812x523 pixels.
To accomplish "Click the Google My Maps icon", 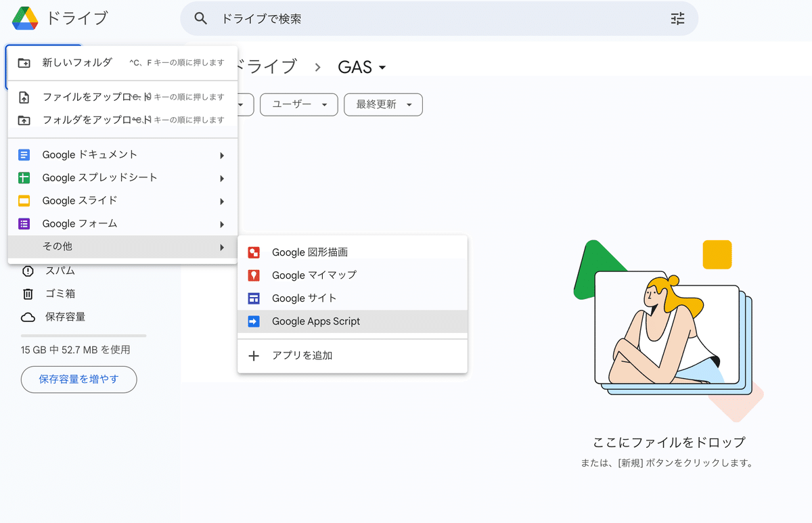I will (x=254, y=275).
